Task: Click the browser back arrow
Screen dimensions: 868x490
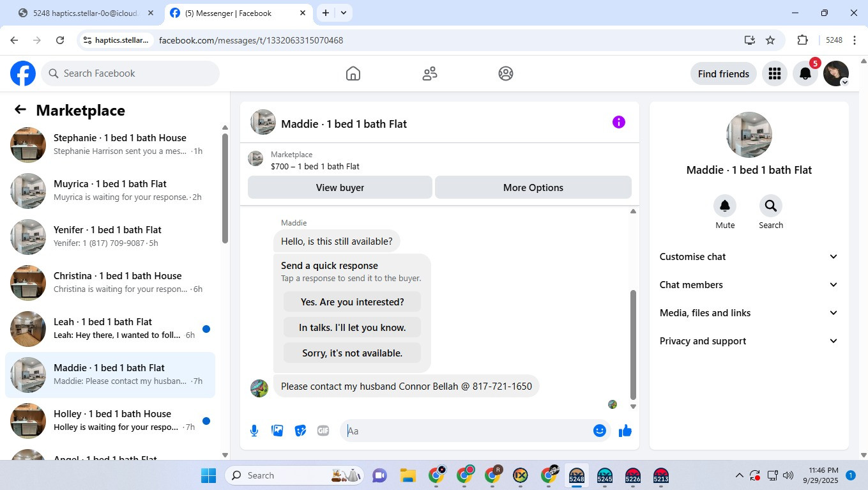Action: [x=14, y=40]
